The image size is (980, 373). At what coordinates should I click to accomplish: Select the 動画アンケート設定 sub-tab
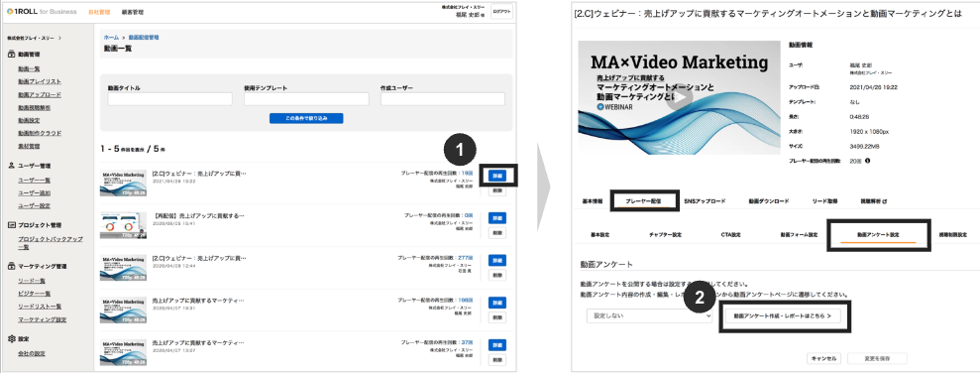click(x=878, y=235)
